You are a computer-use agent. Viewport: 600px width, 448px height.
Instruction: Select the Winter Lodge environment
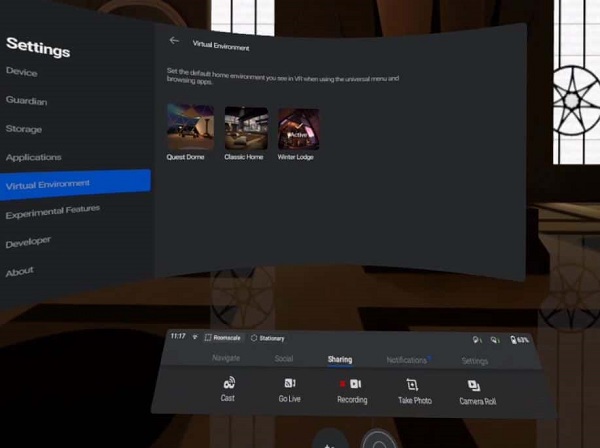pos(298,129)
